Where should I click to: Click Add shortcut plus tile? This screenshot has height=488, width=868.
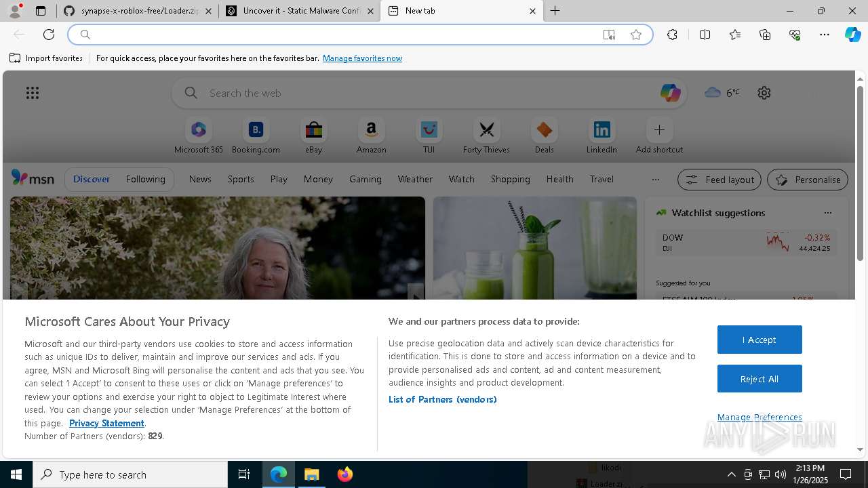tap(659, 136)
